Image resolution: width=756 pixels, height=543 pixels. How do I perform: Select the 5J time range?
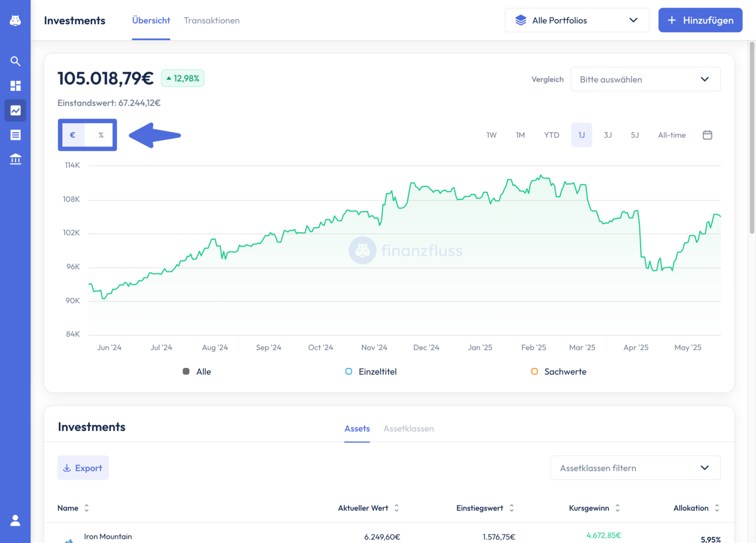coord(635,135)
